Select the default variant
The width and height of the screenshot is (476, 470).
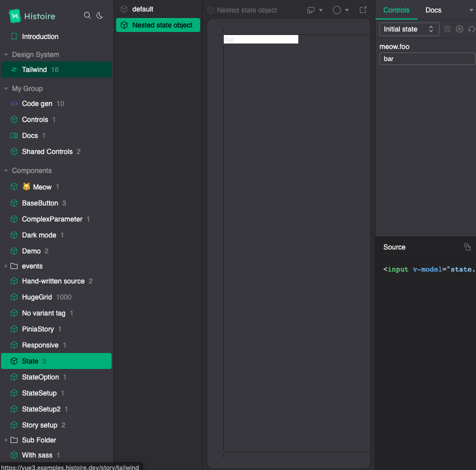pos(158,9)
